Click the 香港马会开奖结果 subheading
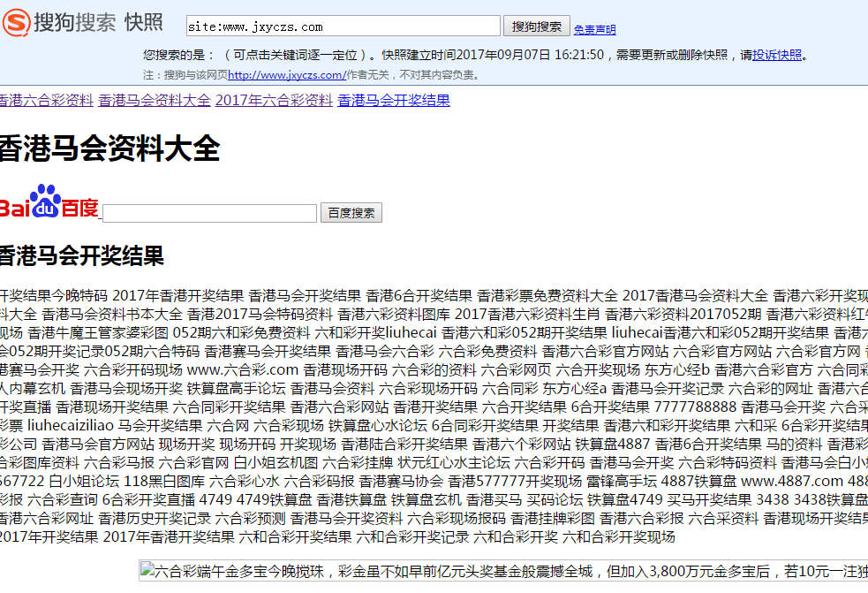868x593 pixels. 81,257
